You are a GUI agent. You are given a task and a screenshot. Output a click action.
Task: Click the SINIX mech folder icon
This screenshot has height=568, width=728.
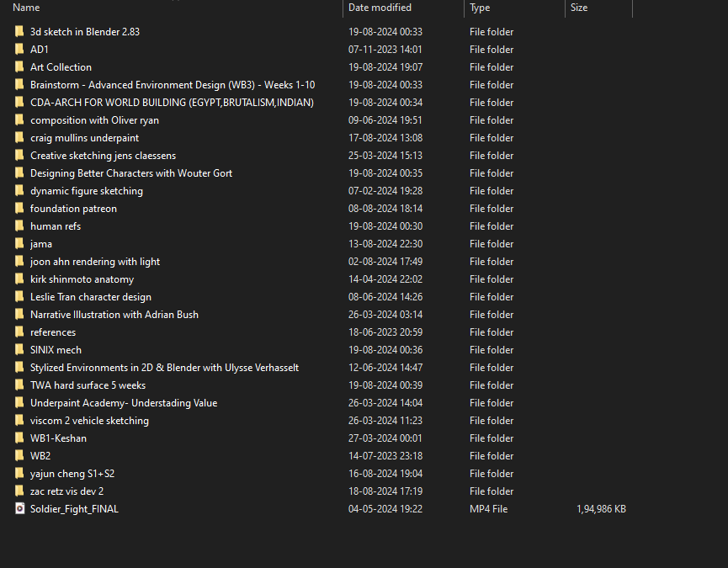[19, 349]
